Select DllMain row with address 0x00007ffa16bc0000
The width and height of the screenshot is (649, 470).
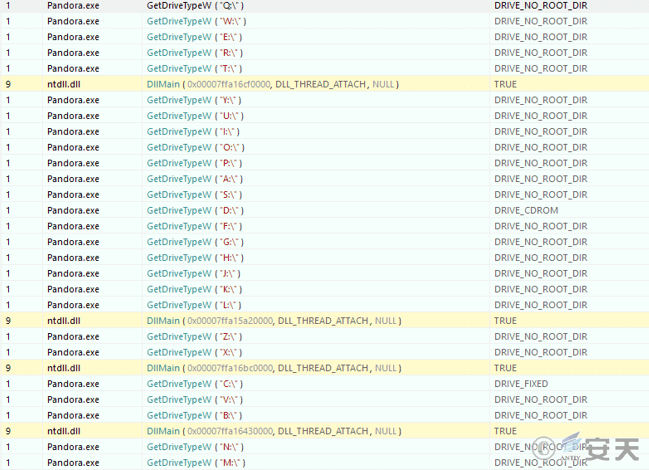pyautogui.click(x=273, y=368)
